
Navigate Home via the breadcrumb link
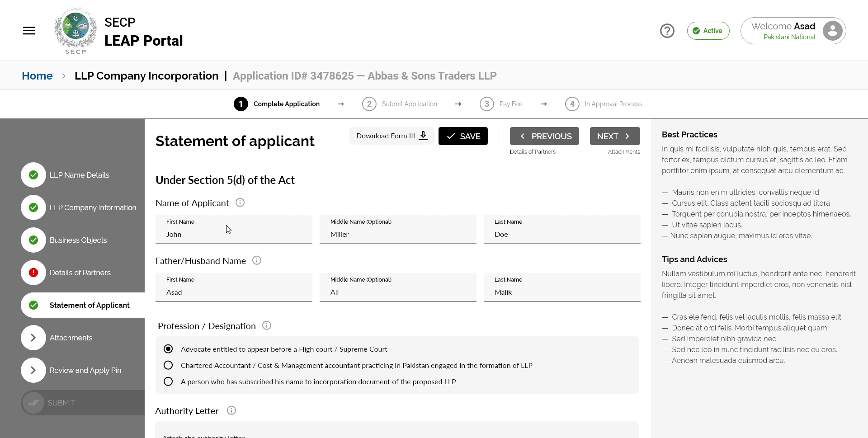pos(37,75)
